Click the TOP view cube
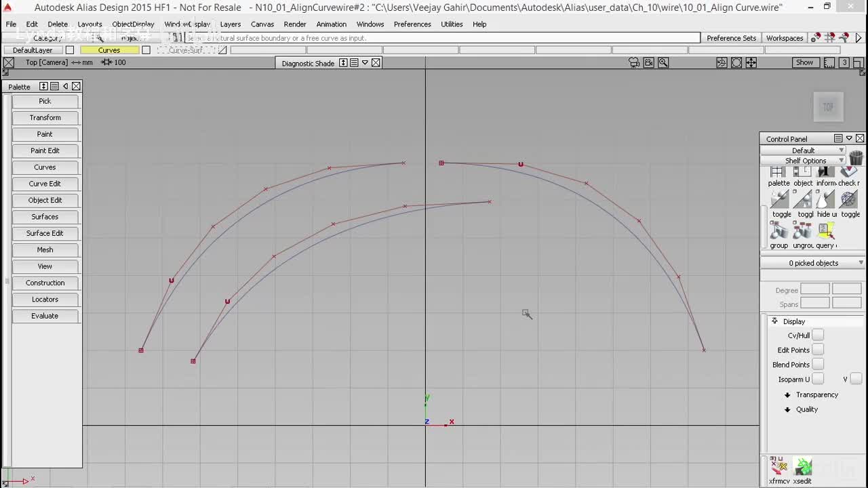The image size is (868, 488). [828, 107]
